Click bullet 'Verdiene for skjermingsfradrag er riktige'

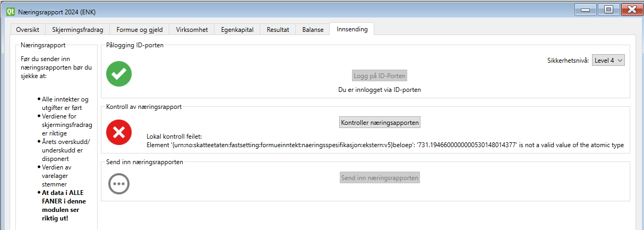[x=64, y=125]
